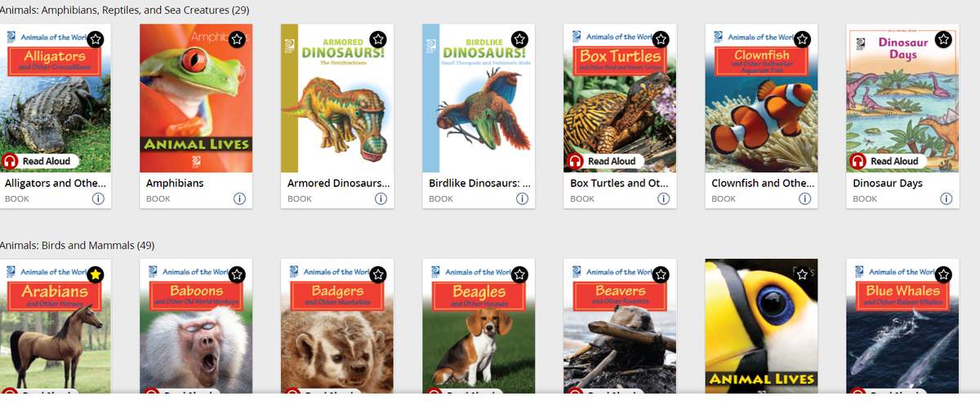Viewport: 980px width, 401px height.
Task: Show info for Armored Dinosaurs book
Action: point(381,198)
